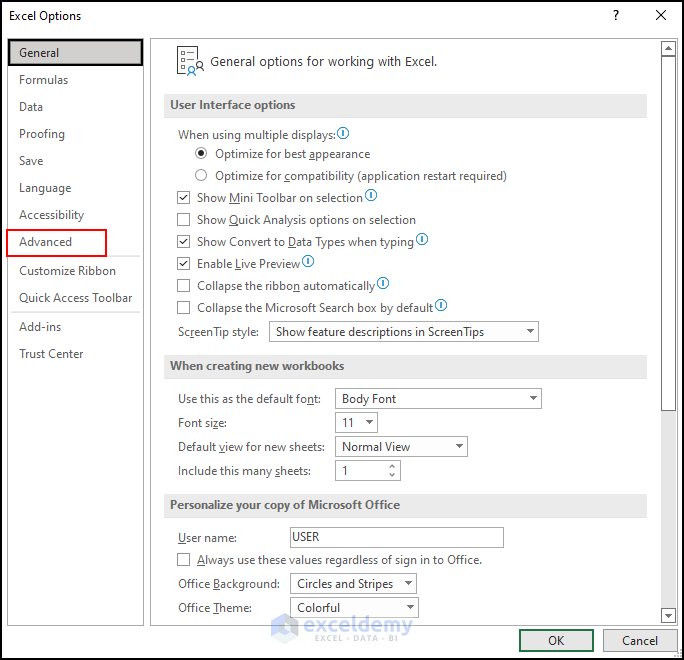
Task: Click the vertical scrollbar thumb
Action: [x=668, y=233]
